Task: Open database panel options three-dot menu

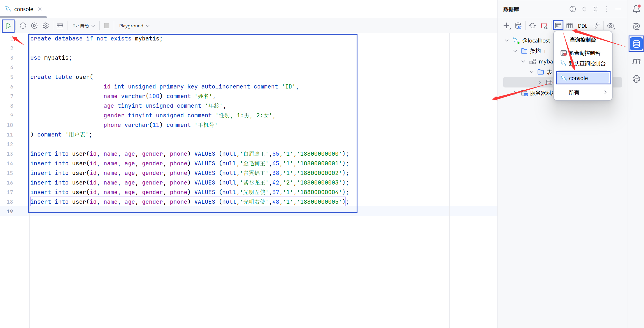Action: coord(607,9)
